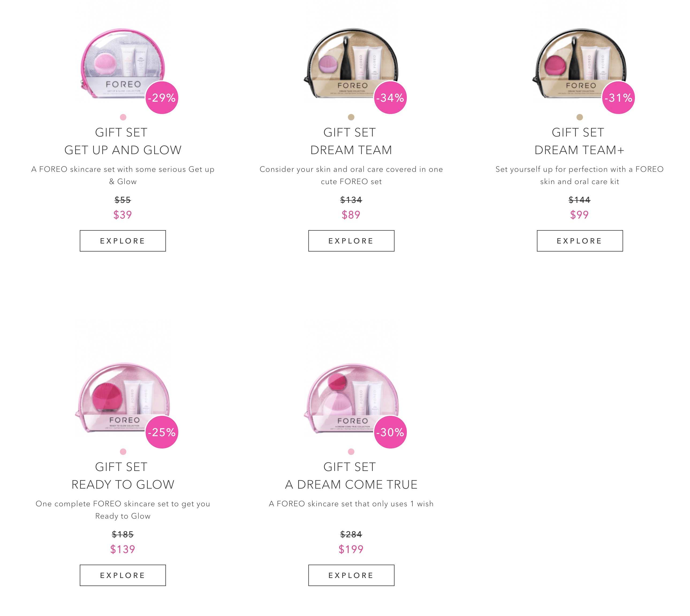Pick pink color dot for Ready to Glow
This screenshot has width=690, height=616.
[x=123, y=451]
